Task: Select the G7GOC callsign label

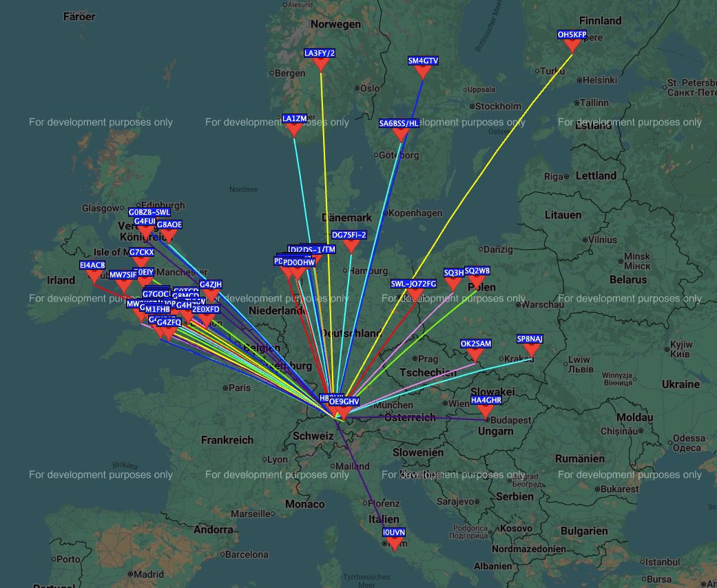Action: pos(156,294)
